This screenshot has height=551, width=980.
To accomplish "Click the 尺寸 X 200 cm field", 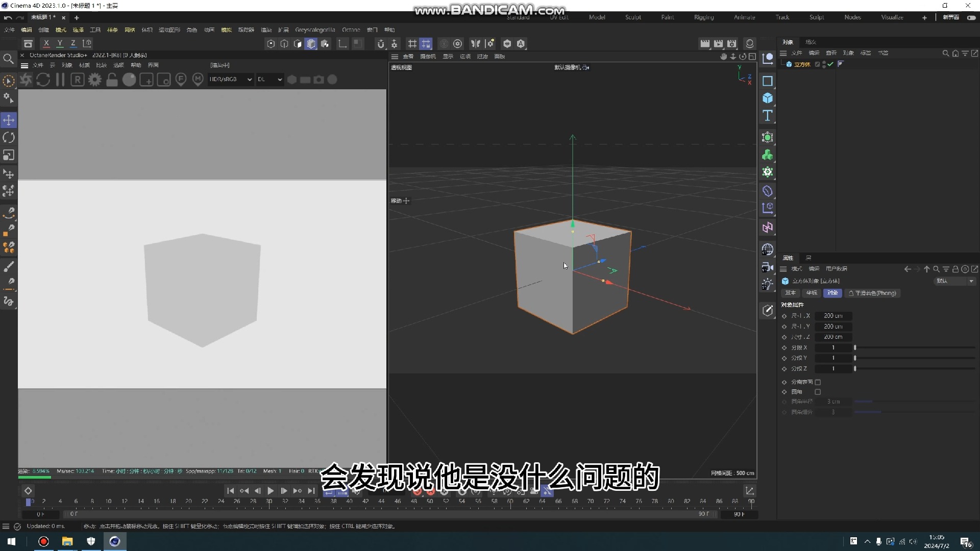I will coord(833,316).
